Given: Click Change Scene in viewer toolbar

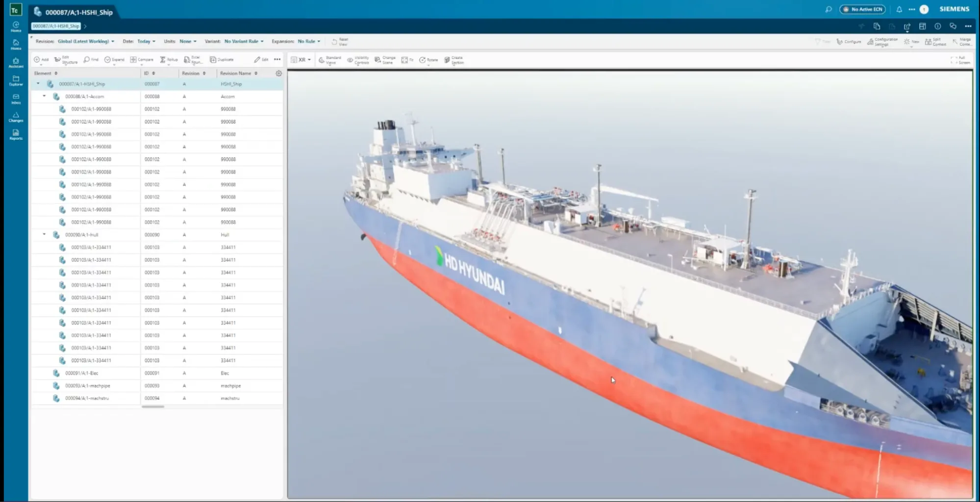Looking at the screenshot, I should 385,60.
